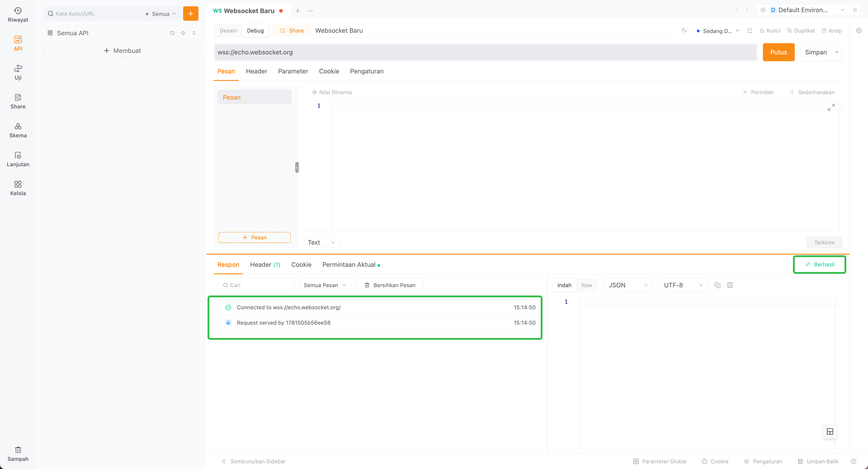The height and width of the screenshot is (469, 868).
Task: Switch to Debug mode
Action: (255, 31)
